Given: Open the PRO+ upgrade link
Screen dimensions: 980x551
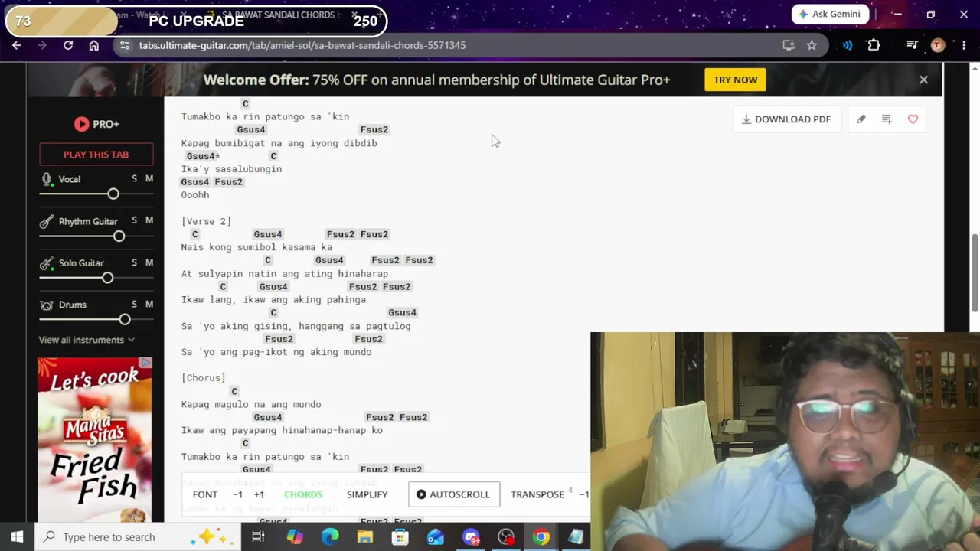Looking at the screenshot, I should point(96,124).
